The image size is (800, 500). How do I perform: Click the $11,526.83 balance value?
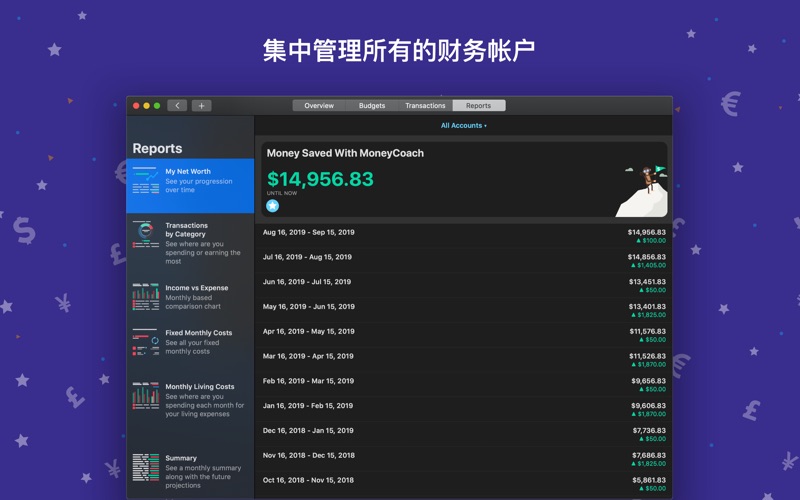coord(647,356)
